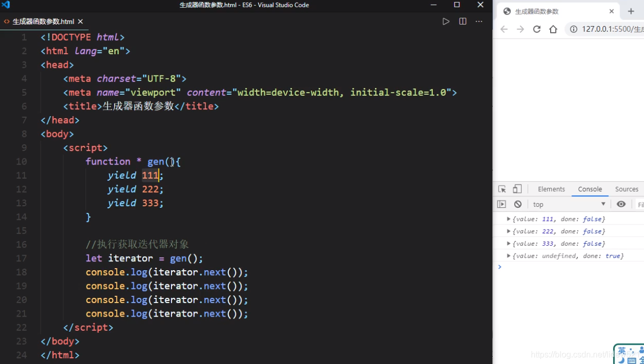
Task: Click the closing </script> tag
Action: 88,328
